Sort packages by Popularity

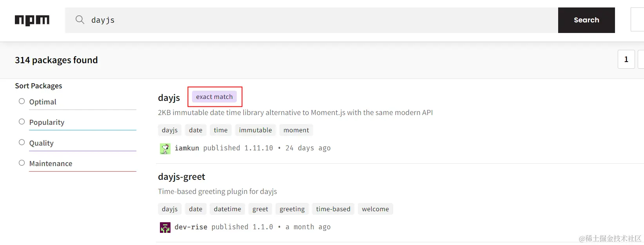(22, 122)
